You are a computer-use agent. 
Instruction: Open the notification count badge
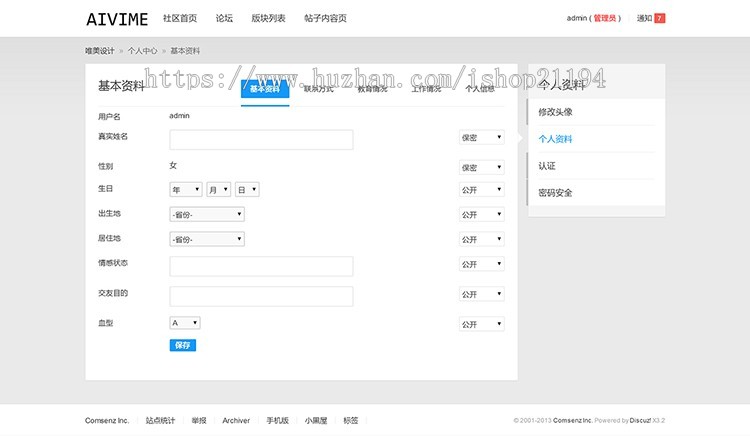click(660, 18)
